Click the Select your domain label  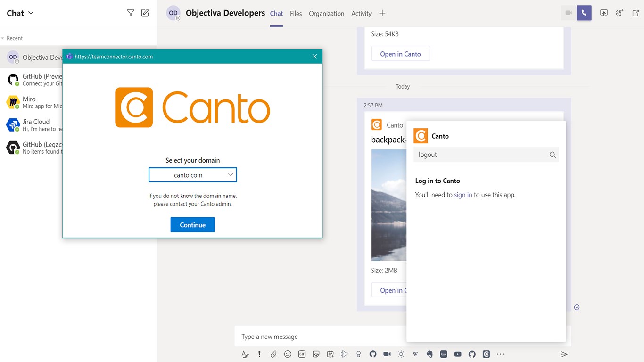192,160
